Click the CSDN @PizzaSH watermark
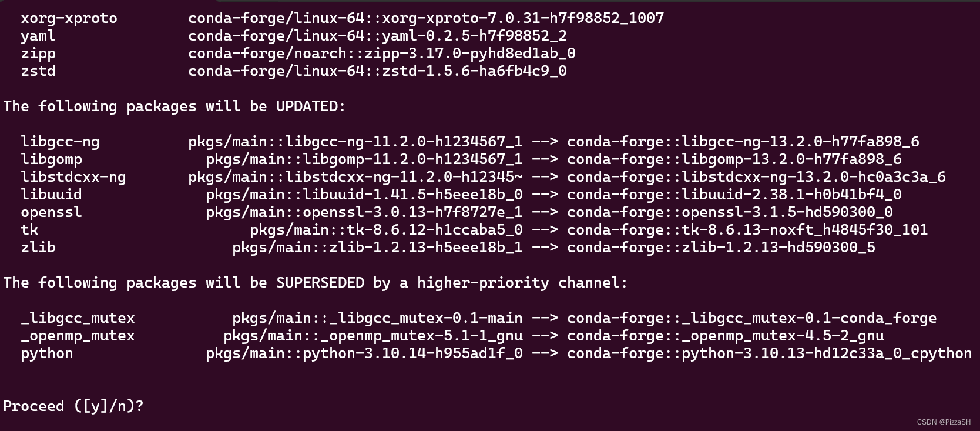Viewport: 980px width, 431px height. tap(944, 422)
